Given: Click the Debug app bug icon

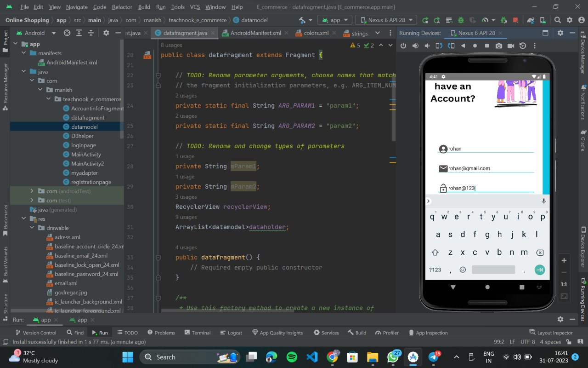Looking at the screenshot, I should (461, 20).
